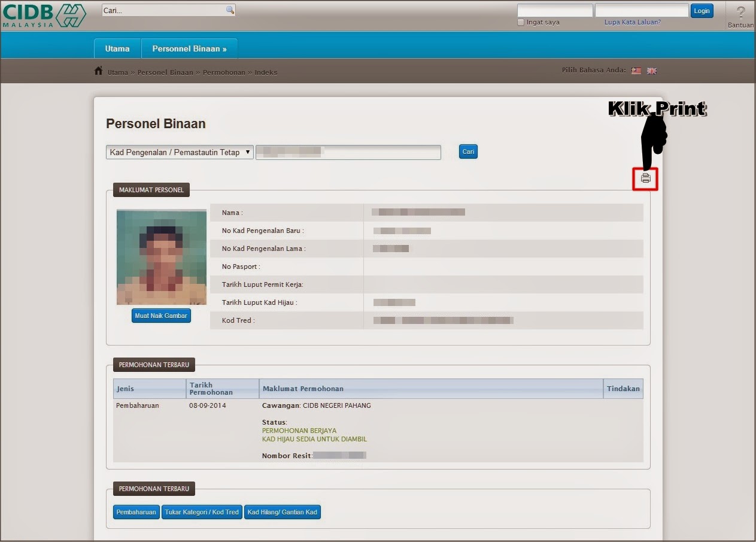This screenshot has width=756, height=542.
Task: Focus the ID number search field
Action: [348, 152]
